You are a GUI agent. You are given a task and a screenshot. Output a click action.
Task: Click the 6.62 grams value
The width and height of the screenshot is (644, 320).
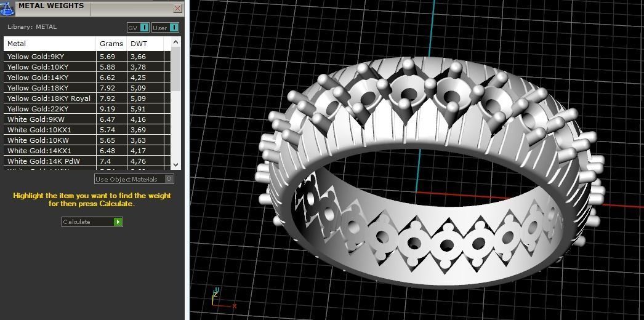(x=107, y=78)
